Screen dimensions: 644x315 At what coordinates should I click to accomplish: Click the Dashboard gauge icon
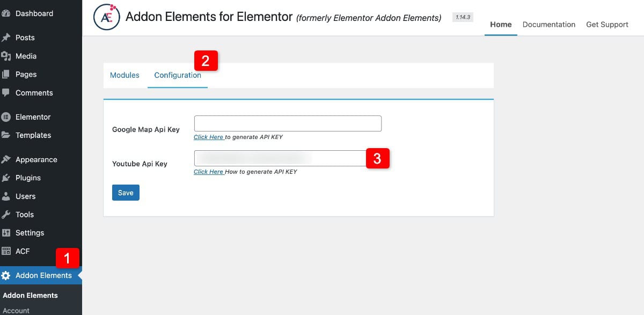point(6,13)
